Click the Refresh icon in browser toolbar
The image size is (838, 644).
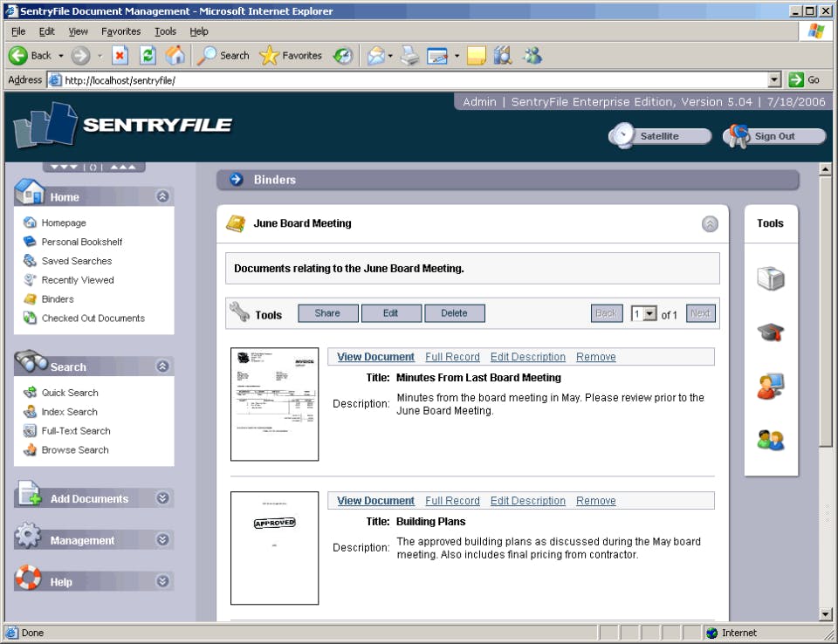[x=148, y=55]
